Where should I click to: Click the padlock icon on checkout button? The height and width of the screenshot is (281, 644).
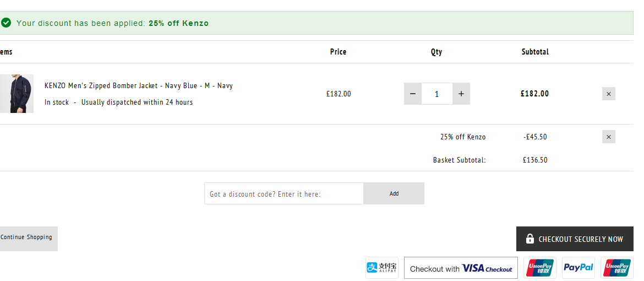click(x=530, y=239)
